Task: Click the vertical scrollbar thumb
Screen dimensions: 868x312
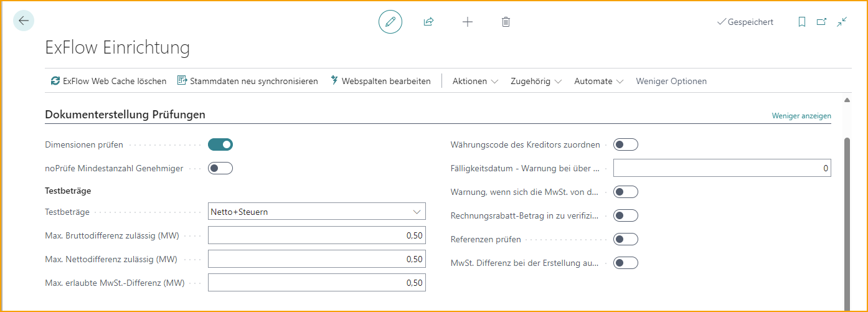Action: [x=847, y=224]
